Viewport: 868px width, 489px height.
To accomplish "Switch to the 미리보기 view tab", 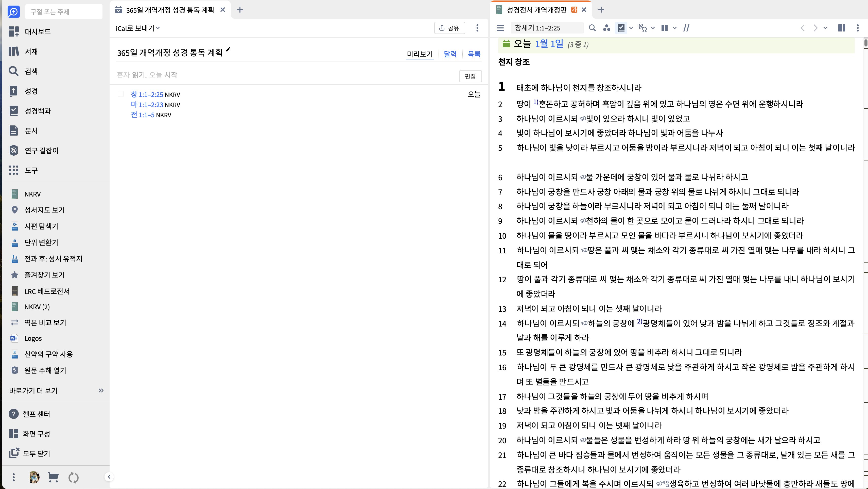I will point(420,54).
